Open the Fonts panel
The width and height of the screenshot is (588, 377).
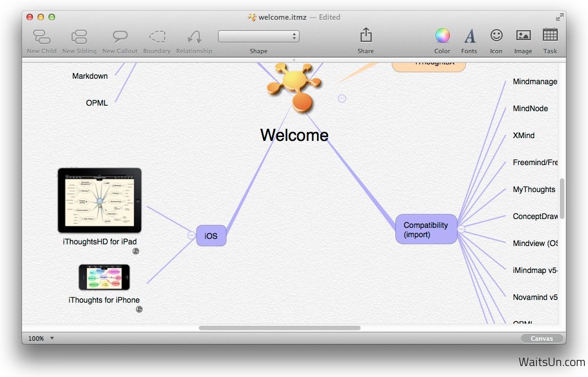tap(470, 36)
